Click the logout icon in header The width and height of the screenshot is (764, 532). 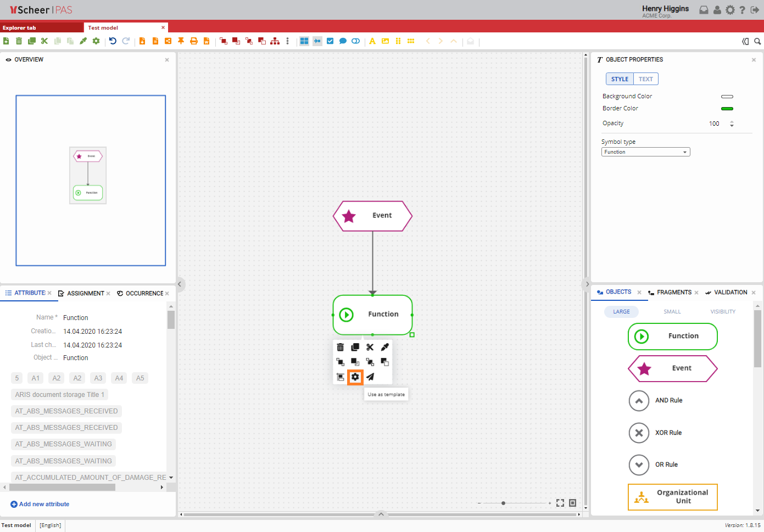[755, 10]
